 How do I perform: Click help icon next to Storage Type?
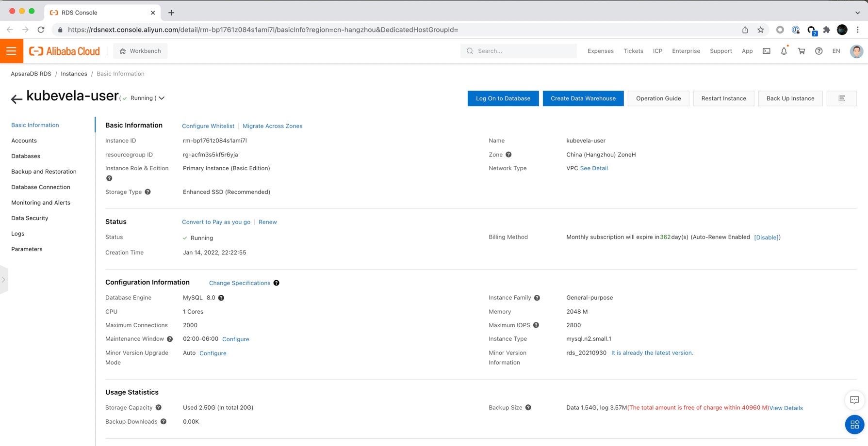point(148,192)
